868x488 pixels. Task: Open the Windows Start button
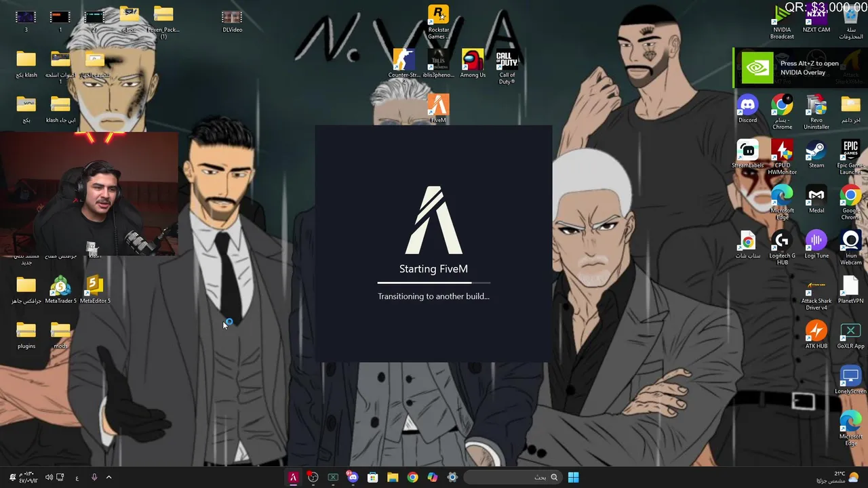[573, 477]
